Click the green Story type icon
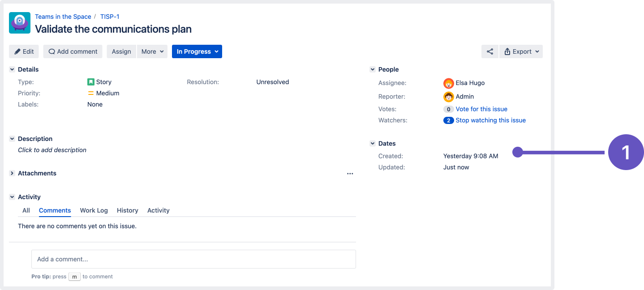 tap(91, 82)
